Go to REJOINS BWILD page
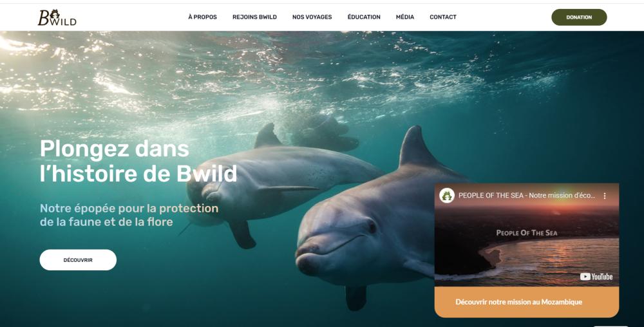The image size is (644, 327). click(x=254, y=17)
